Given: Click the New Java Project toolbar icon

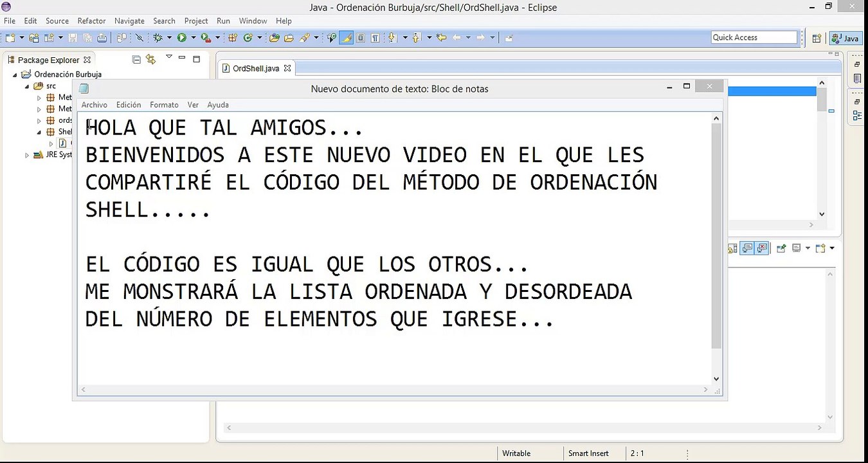Looking at the screenshot, I should coord(34,38).
